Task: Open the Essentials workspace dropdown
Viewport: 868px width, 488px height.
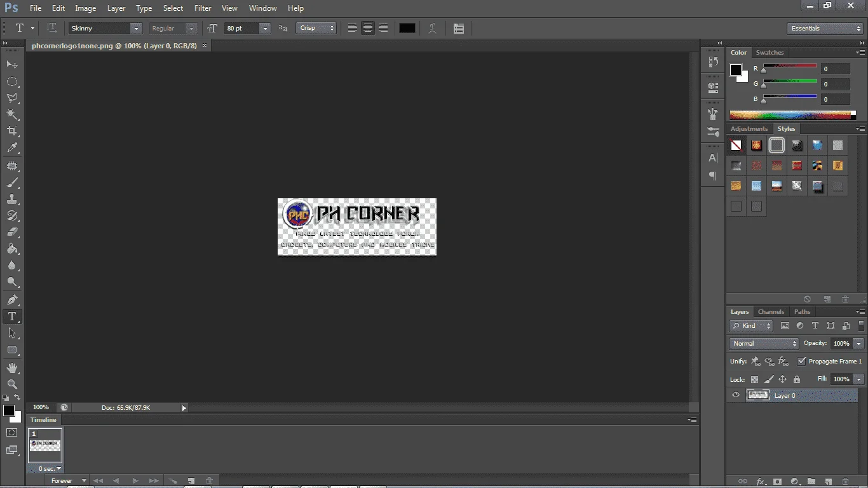Action: point(824,28)
